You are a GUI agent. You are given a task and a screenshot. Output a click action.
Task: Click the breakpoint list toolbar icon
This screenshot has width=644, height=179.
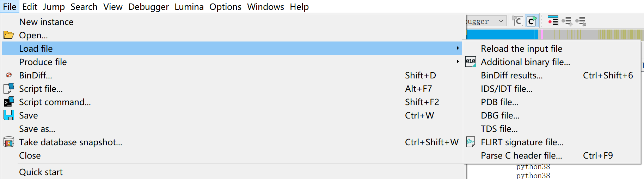coord(553,21)
